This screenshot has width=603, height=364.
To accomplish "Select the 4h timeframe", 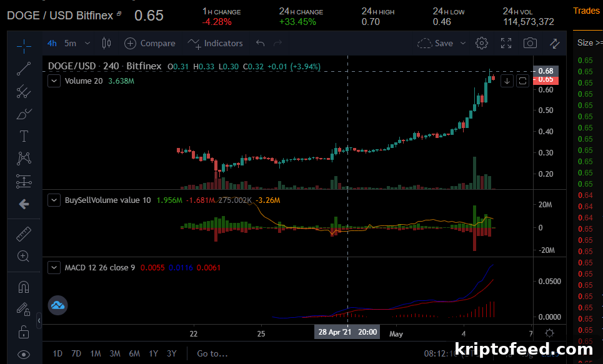I will [x=52, y=43].
